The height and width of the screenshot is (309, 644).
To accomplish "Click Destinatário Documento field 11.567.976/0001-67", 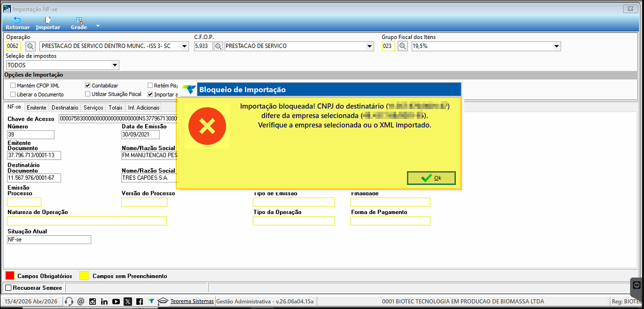I will coord(34,178).
